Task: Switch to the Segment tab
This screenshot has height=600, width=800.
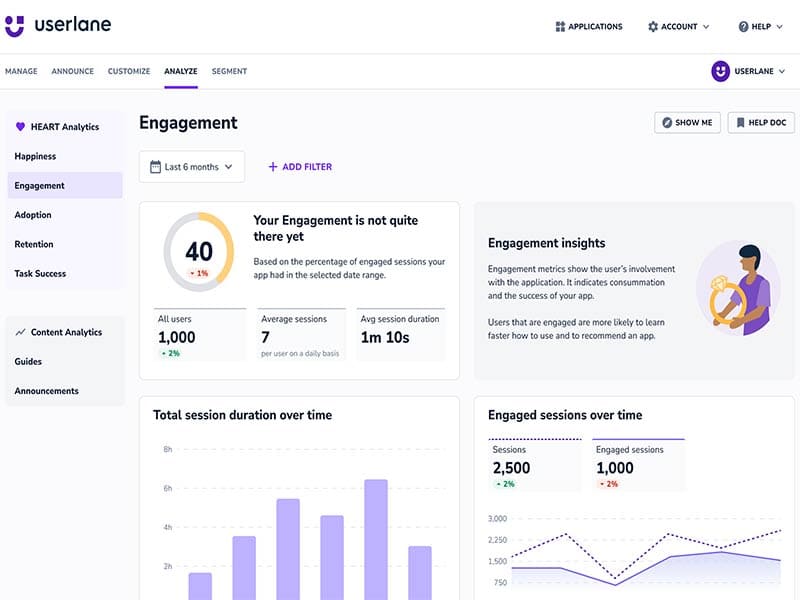Action: click(x=229, y=71)
